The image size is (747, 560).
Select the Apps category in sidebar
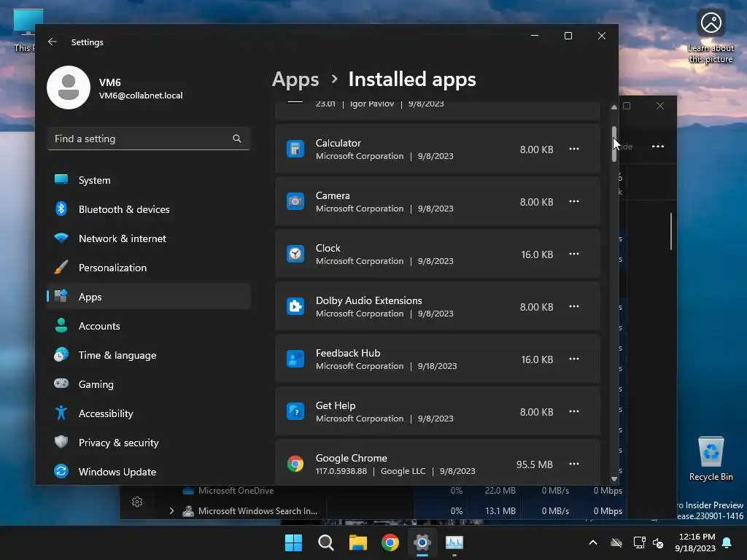[x=149, y=296]
